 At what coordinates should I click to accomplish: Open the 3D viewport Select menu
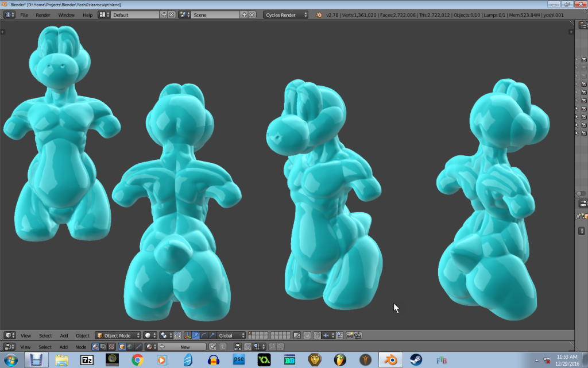click(x=45, y=336)
